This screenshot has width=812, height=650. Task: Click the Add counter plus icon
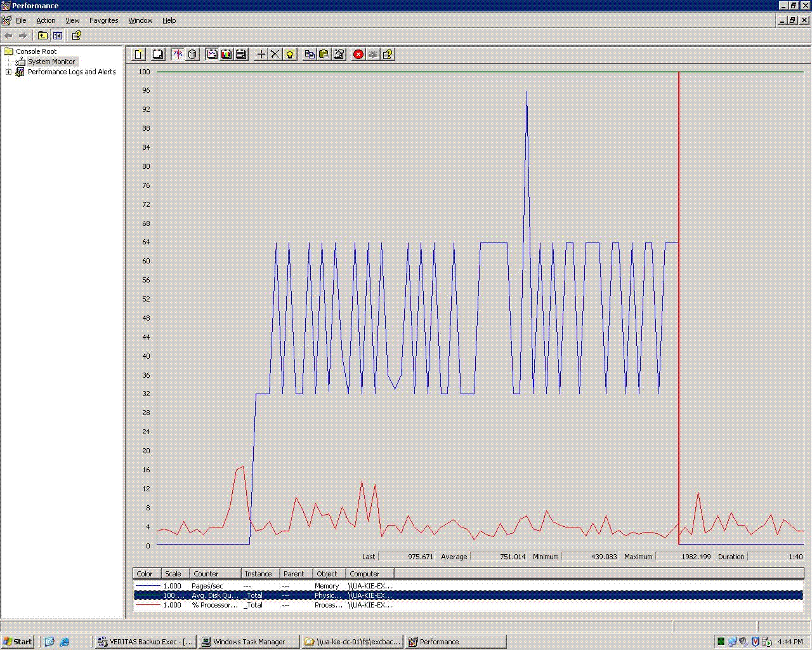[x=261, y=55]
